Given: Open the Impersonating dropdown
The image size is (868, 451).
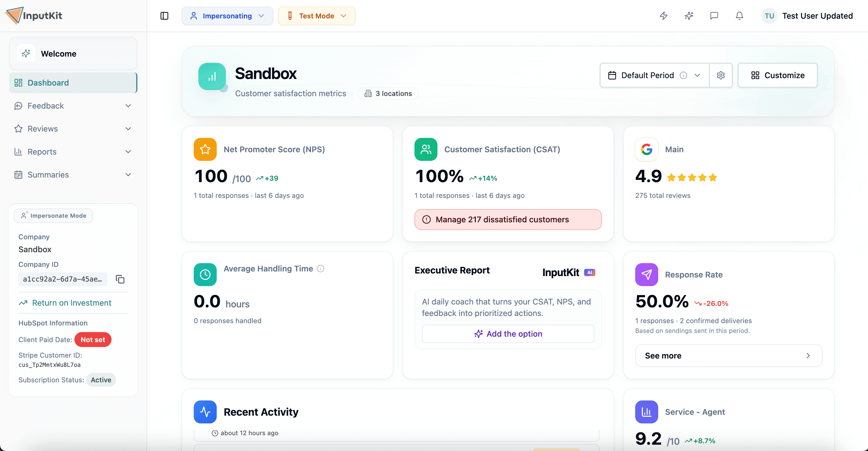Looking at the screenshot, I should pyautogui.click(x=227, y=16).
